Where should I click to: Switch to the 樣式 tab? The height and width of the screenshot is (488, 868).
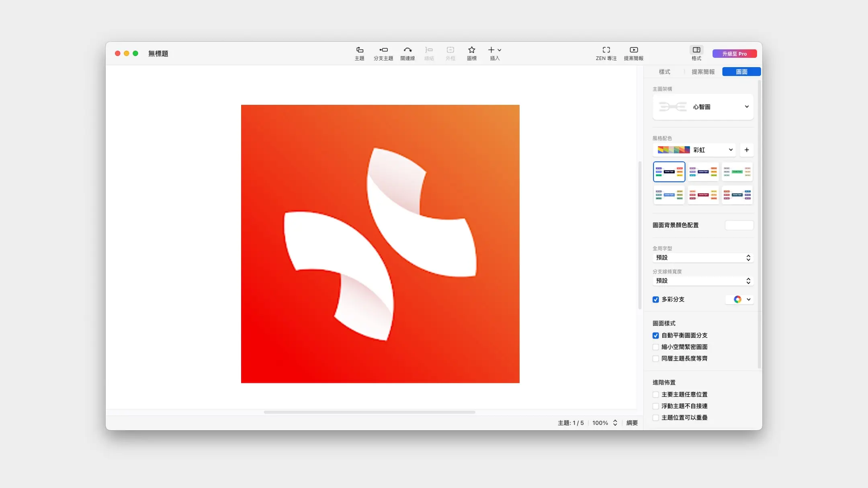[664, 72]
